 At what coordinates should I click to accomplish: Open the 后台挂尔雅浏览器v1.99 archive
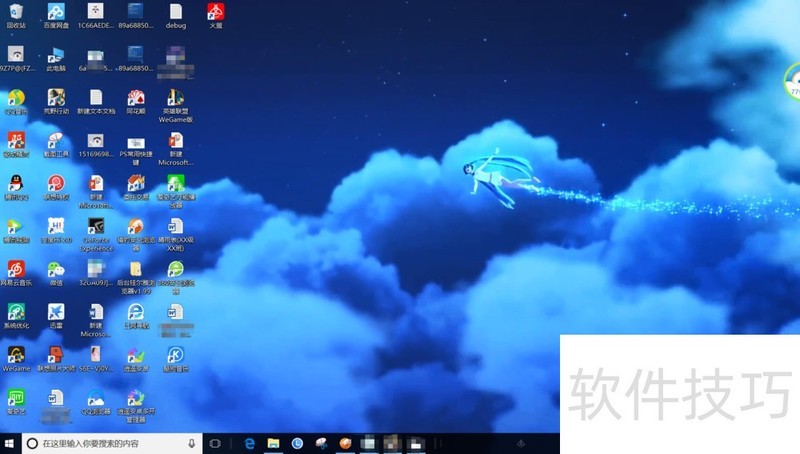coord(136,277)
